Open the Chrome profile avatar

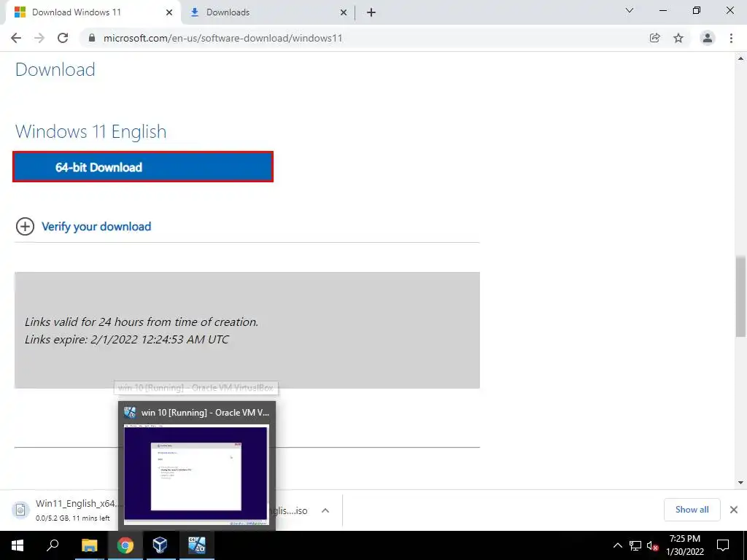(708, 38)
